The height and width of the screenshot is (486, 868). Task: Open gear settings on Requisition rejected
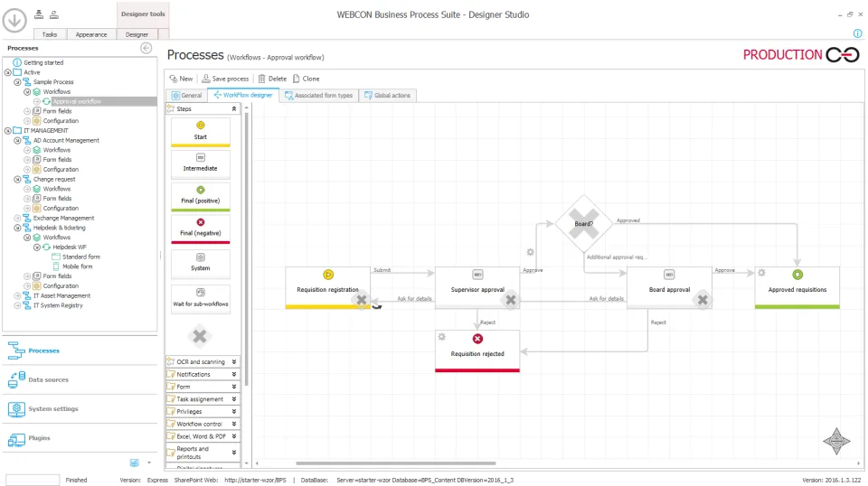tap(442, 336)
